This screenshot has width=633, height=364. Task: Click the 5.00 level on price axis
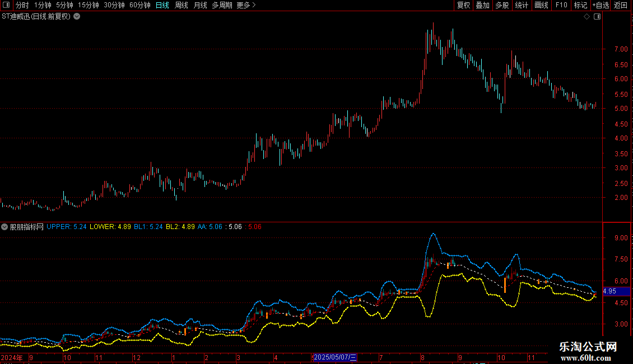[x=621, y=109]
